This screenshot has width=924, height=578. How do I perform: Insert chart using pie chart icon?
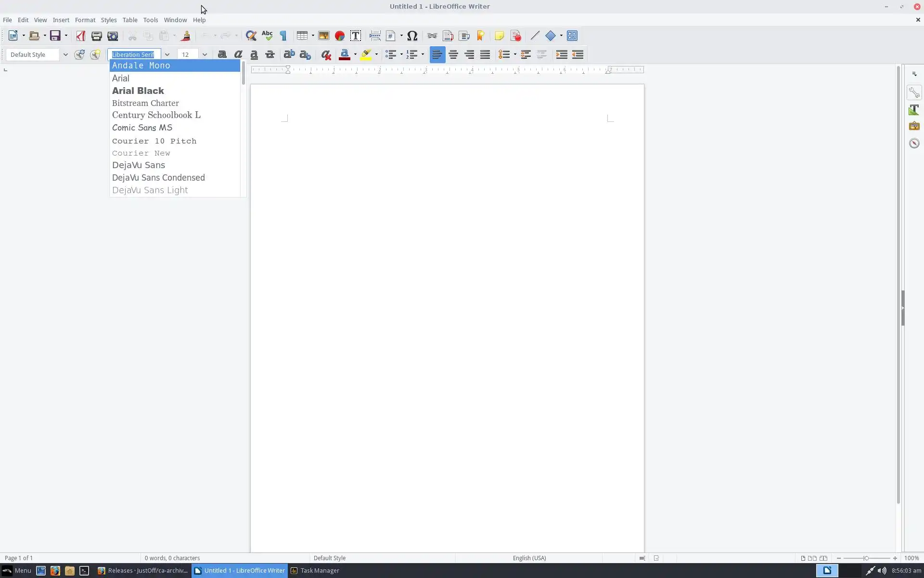tap(340, 36)
